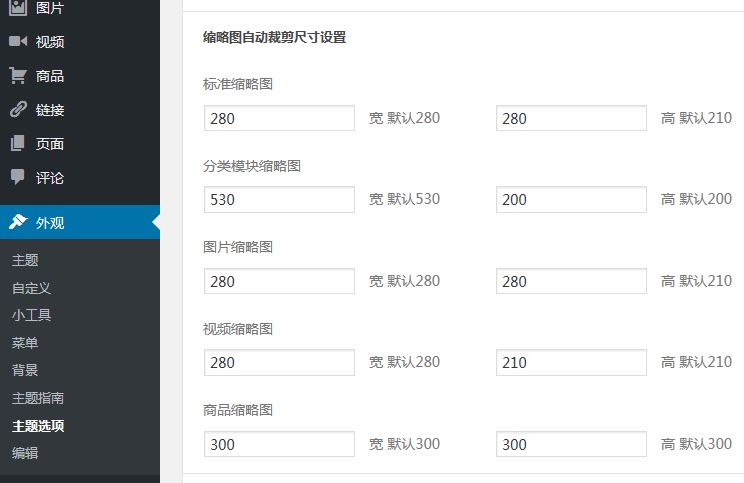The image size is (744, 483).
Task: Focus the 视频缩略图 height field showing 210
Action: click(x=571, y=362)
